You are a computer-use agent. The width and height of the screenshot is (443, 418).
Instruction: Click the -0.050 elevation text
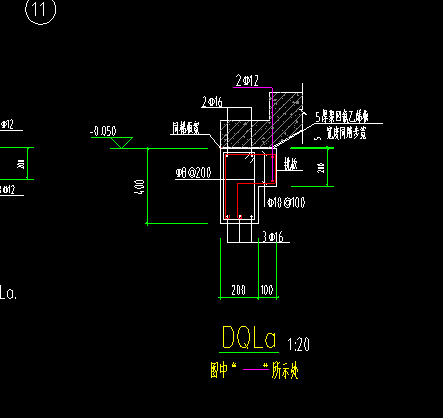point(103,131)
